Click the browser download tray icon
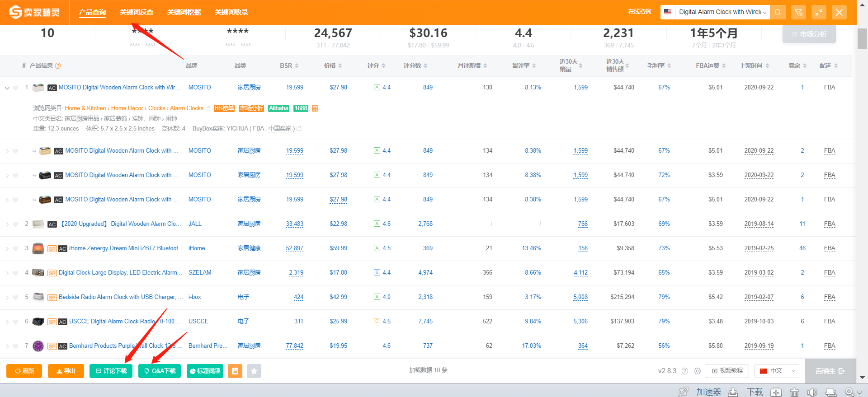The width and height of the screenshot is (868, 397). [x=733, y=392]
